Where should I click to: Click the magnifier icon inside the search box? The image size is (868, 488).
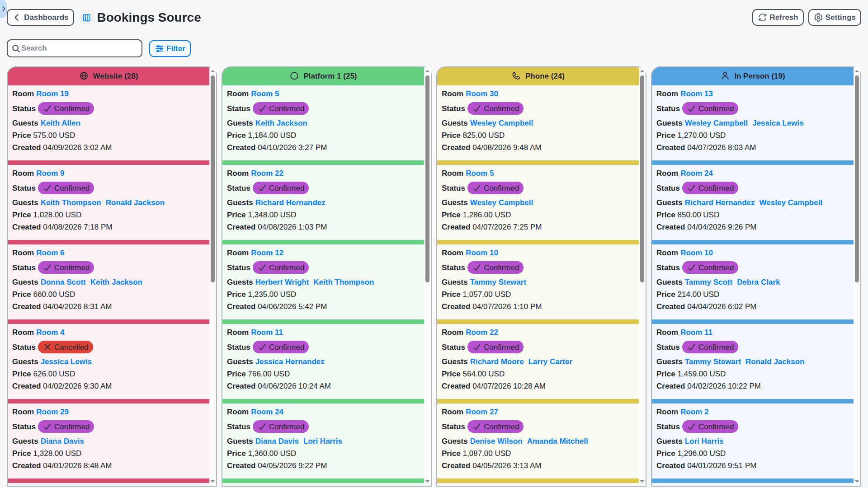(x=17, y=48)
